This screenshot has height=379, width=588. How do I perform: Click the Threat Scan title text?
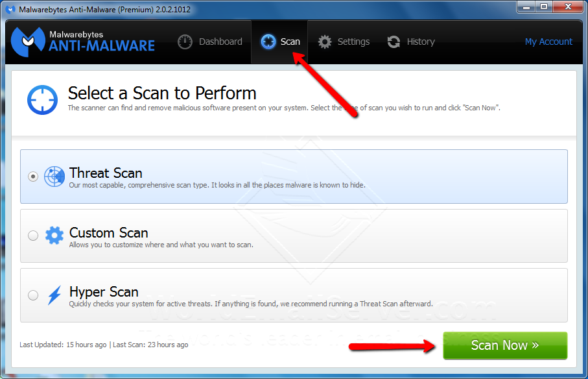[106, 173]
